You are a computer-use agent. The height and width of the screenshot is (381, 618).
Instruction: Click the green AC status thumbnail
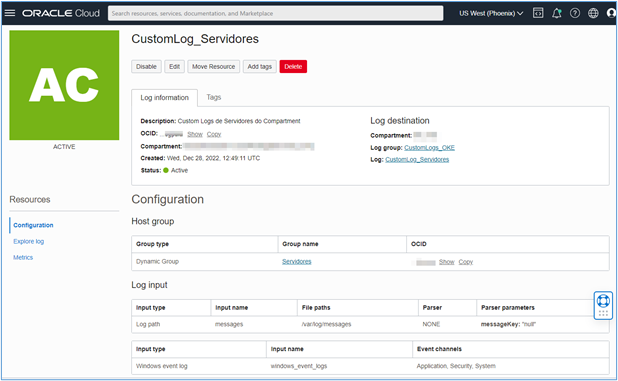(x=64, y=85)
